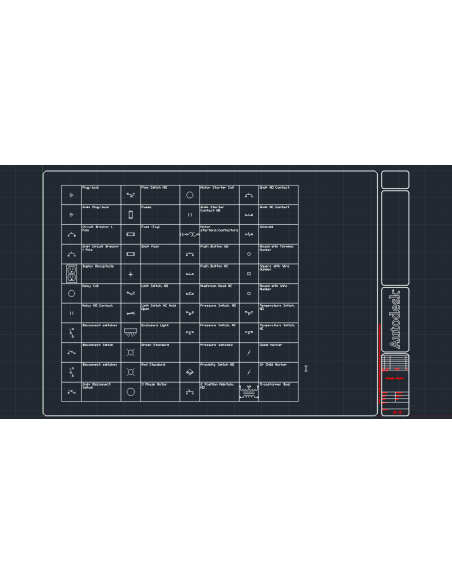Click the 'Enclosure Light' label text

click(x=155, y=325)
